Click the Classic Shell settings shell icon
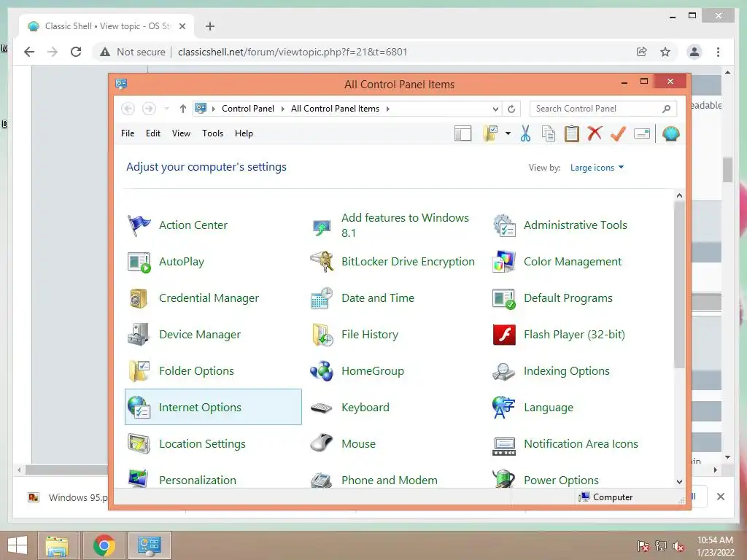 click(x=671, y=134)
